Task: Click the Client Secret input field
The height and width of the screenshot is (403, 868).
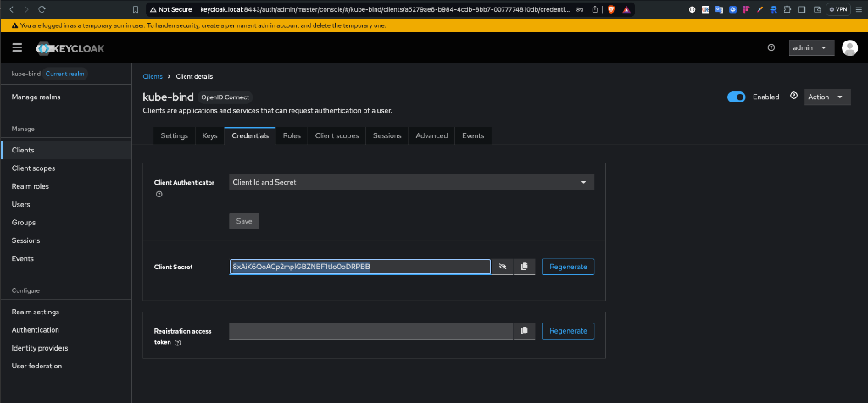Action: click(360, 267)
